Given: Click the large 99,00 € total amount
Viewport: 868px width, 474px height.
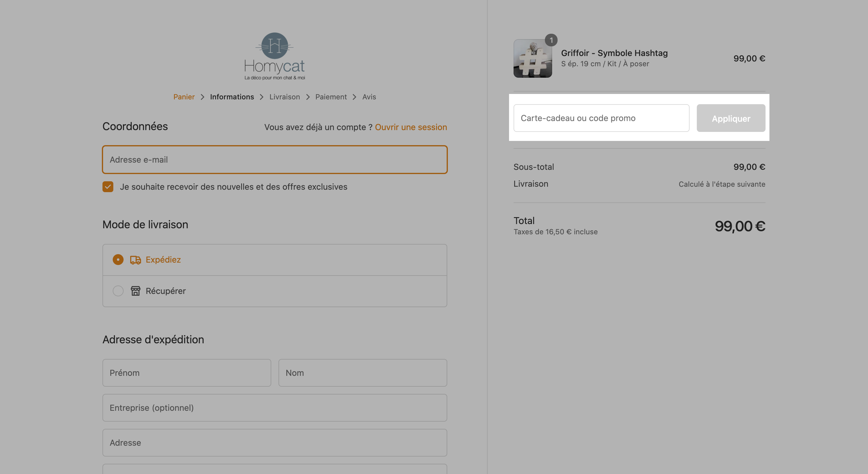Looking at the screenshot, I should tap(740, 226).
